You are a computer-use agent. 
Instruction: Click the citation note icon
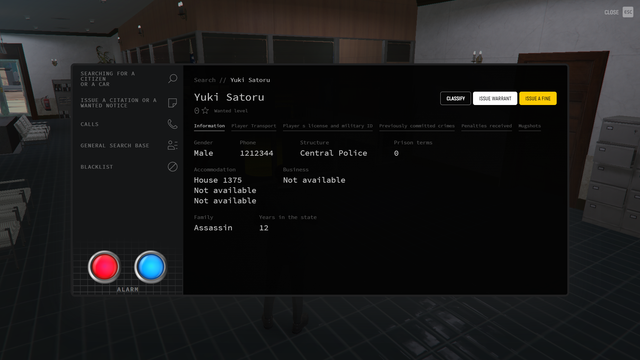(x=173, y=102)
